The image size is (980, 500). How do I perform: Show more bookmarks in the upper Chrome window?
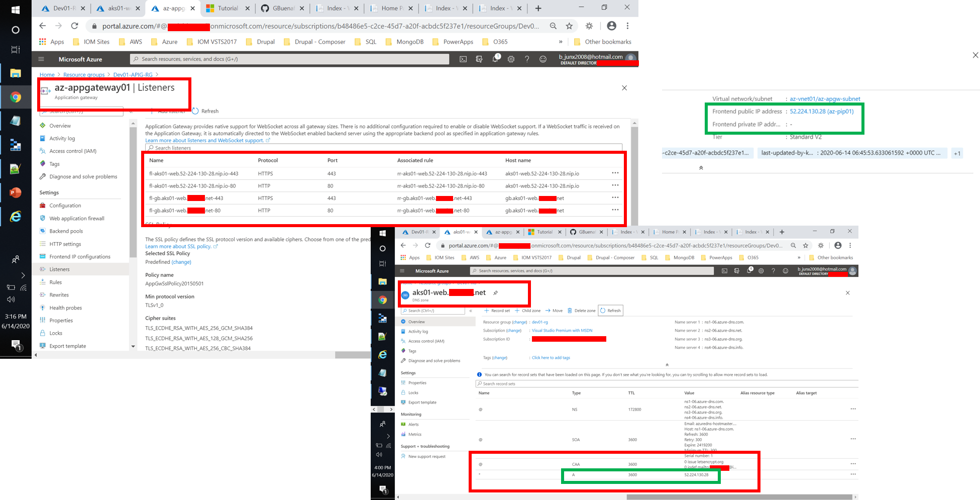[x=561, y=42]
